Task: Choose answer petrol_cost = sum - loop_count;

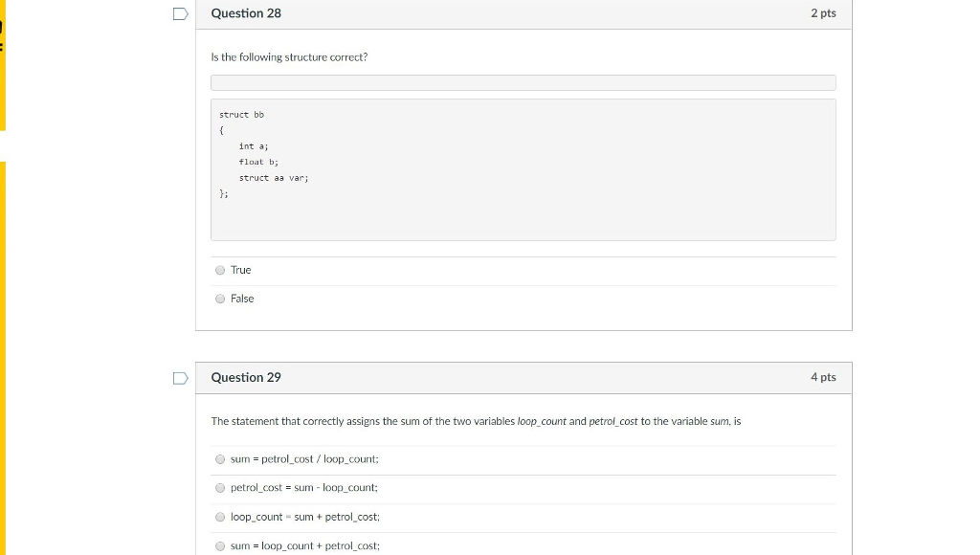Action: tap(219, 488)
